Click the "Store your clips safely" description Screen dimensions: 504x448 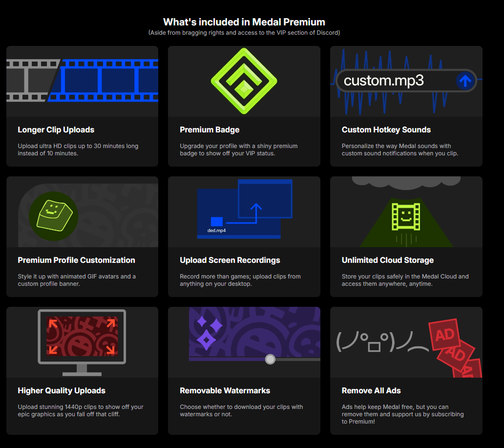(x=405, y=280)
